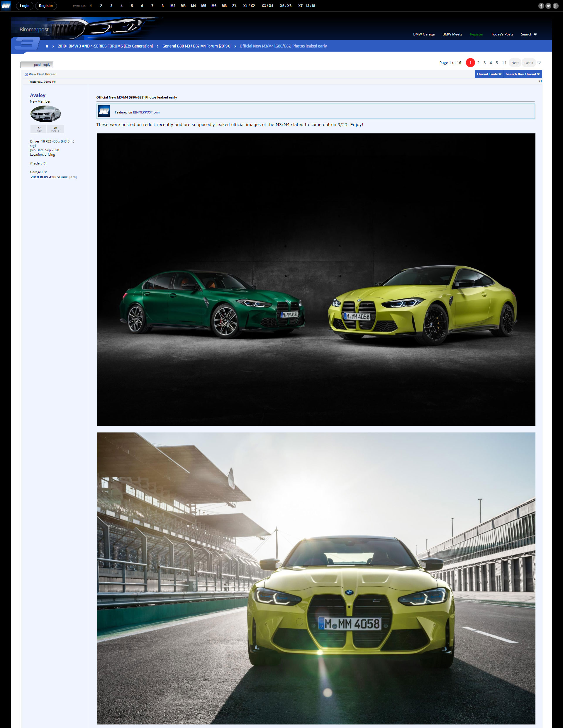Click the post reply button
The image size is (563, 728).
coord(37,65)
